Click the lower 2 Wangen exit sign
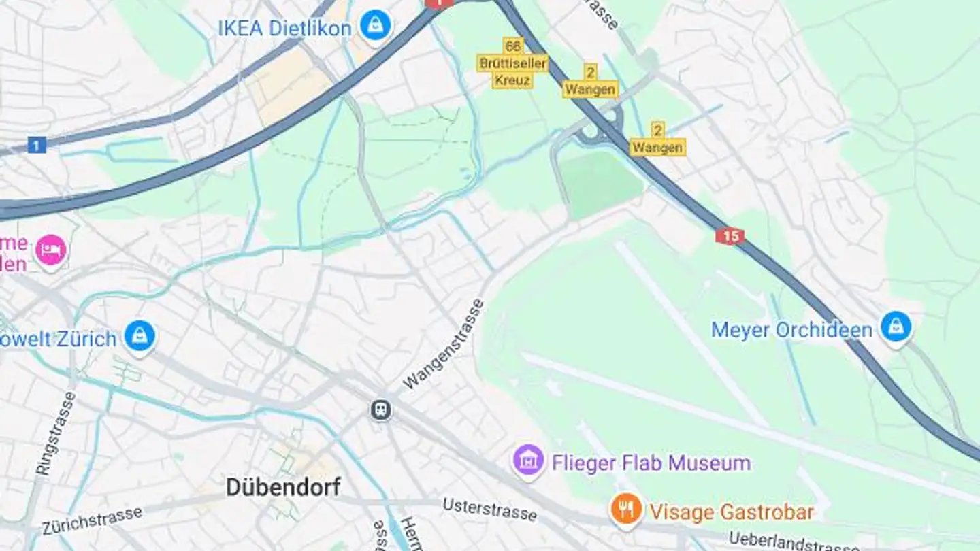Viewport: 980px width, 551px height. (657, 139)
